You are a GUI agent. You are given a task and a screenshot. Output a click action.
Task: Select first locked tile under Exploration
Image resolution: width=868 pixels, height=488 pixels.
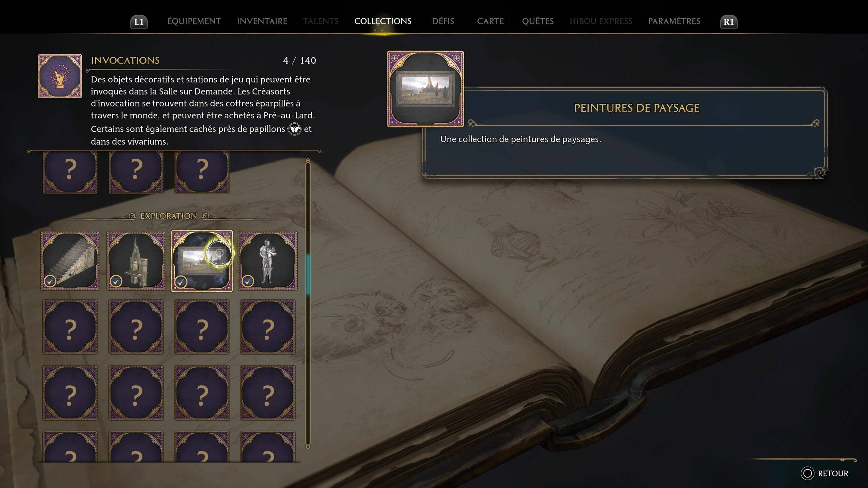coord(70,327)
